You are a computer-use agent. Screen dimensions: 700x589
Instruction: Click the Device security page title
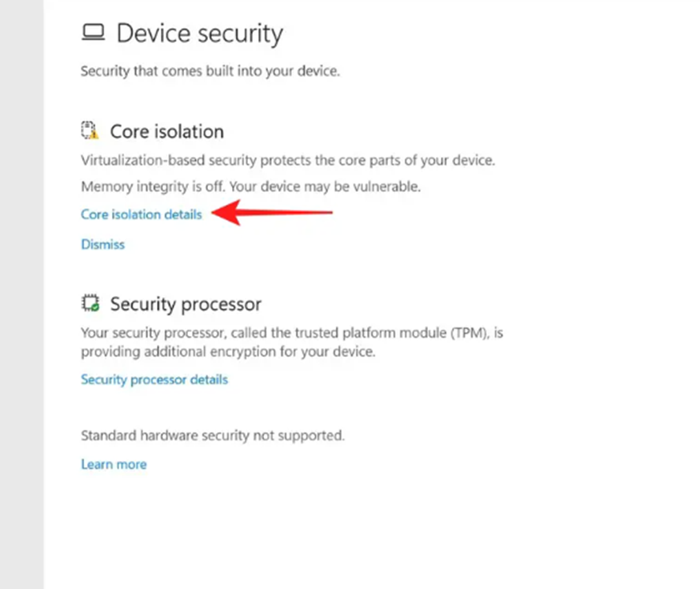tap(199, 34)
